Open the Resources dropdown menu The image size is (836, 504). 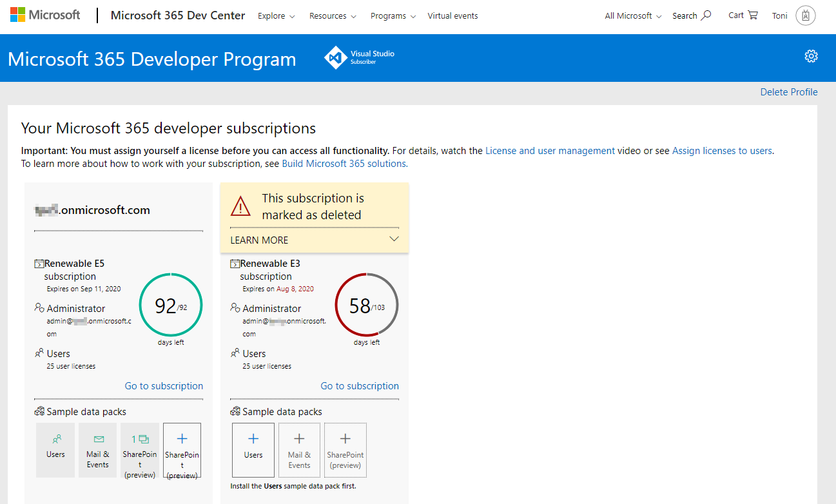coord(333,16)
